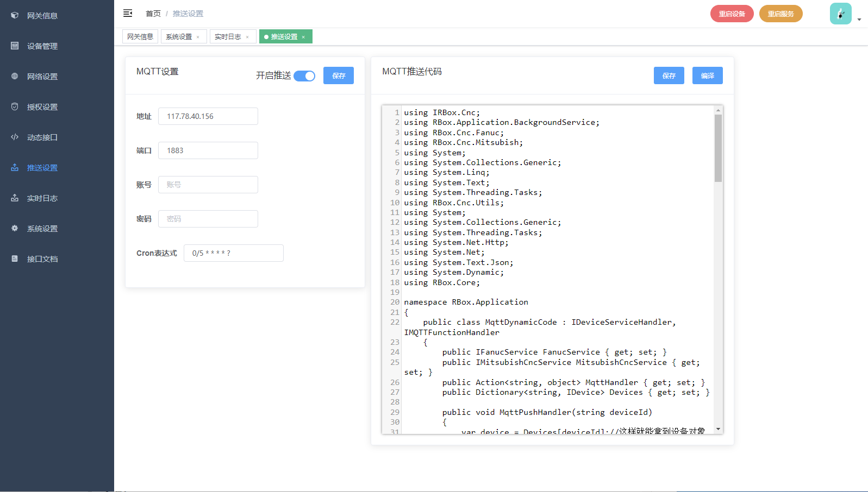Click the 网关信息 shield icon in sidebar
Image resolution: width=868 pixels, height=492 pixels.
15,16
